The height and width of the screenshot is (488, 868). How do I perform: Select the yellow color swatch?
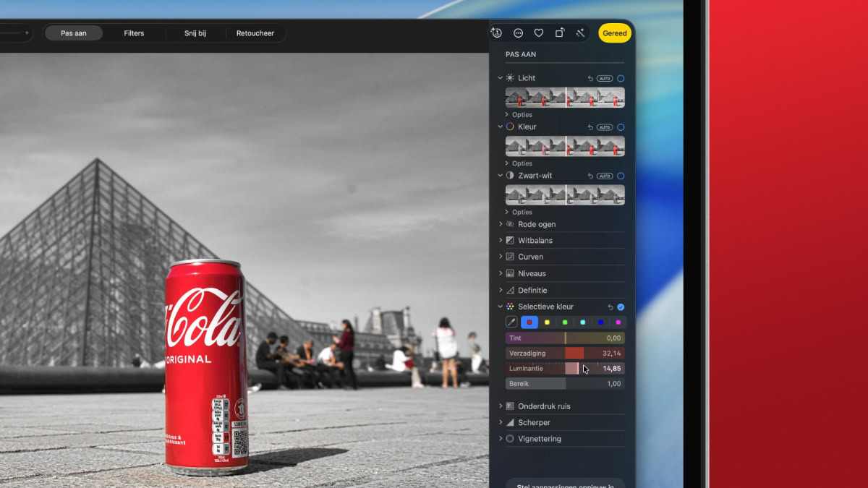point(547,322)
